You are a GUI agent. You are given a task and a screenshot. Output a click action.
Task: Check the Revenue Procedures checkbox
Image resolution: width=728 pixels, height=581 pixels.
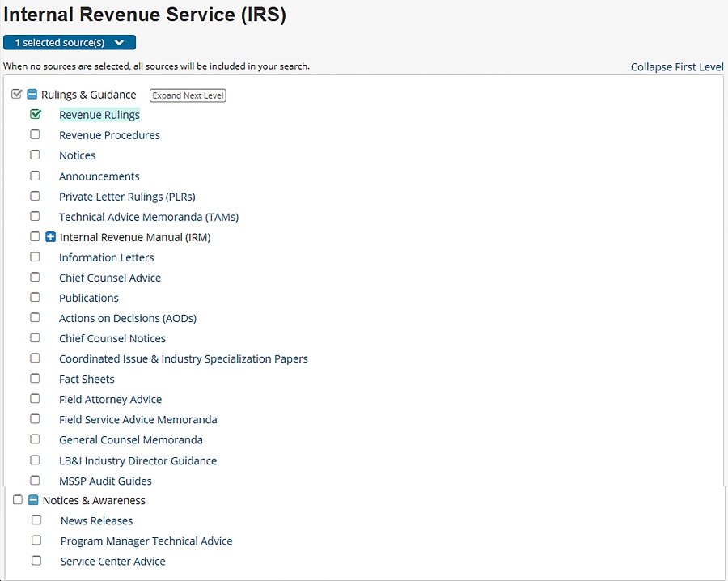[x=36, y=135]
